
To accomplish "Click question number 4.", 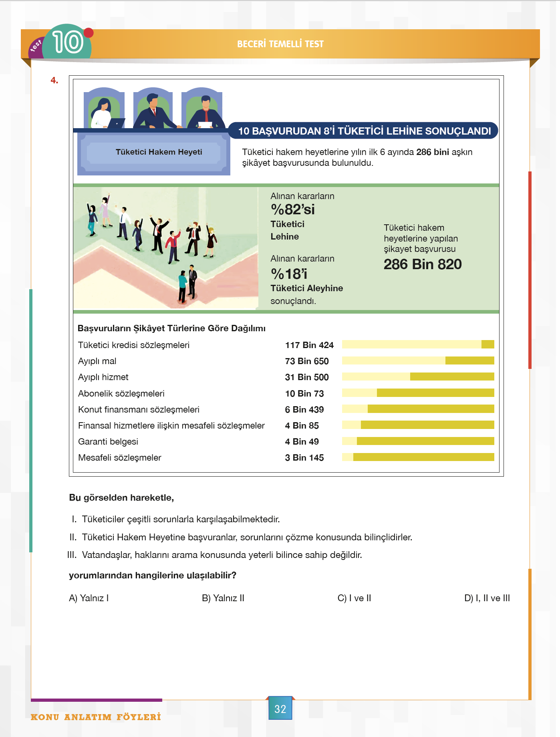I will tap(54, 81).
